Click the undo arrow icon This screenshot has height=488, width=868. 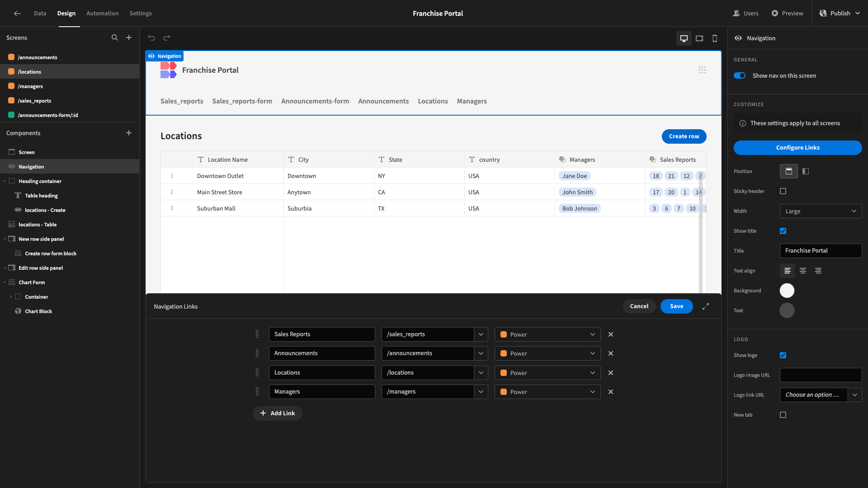pos(151,38)
